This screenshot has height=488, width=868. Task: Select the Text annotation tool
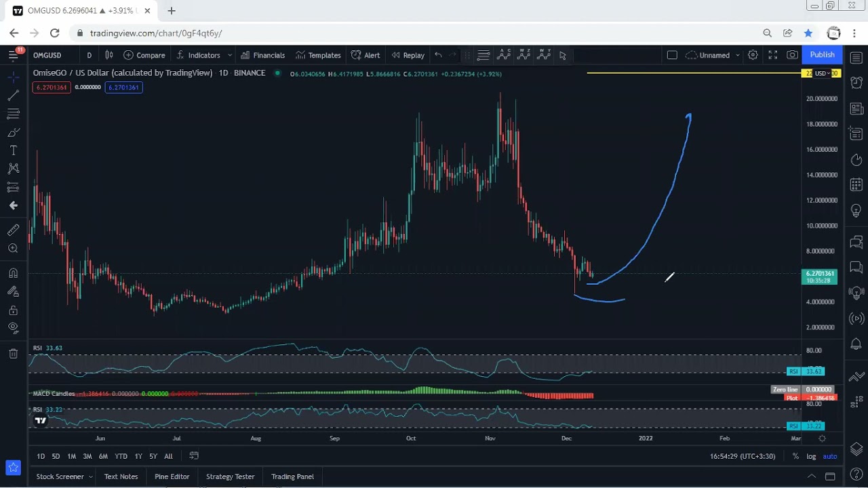coord(13,150)
